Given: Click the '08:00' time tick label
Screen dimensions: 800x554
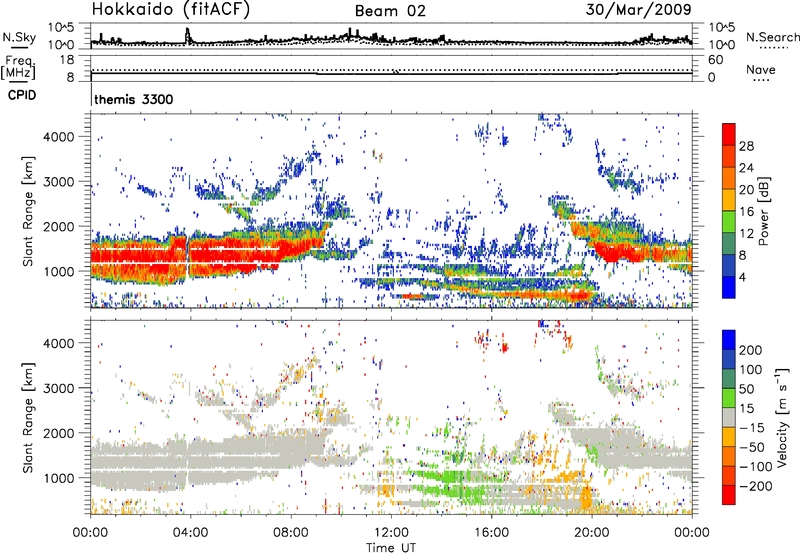Looking at the screenshot, I should (291, 533).
